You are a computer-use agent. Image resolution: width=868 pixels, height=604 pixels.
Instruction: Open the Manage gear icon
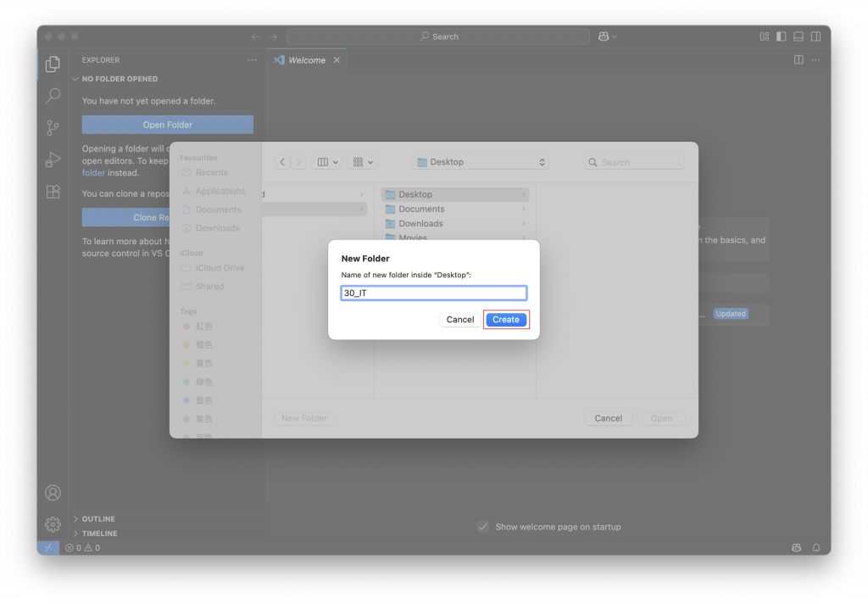click(x=53, y=523)
